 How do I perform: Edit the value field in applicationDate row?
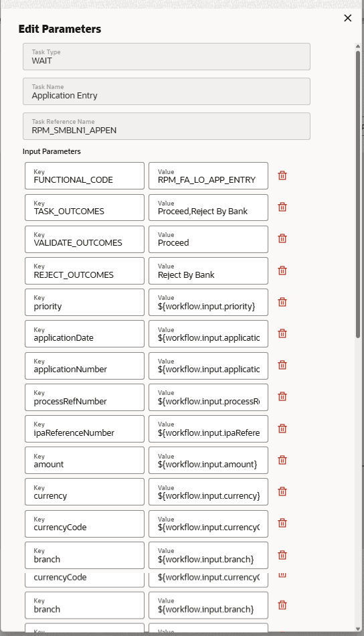[x=208, y=334]
